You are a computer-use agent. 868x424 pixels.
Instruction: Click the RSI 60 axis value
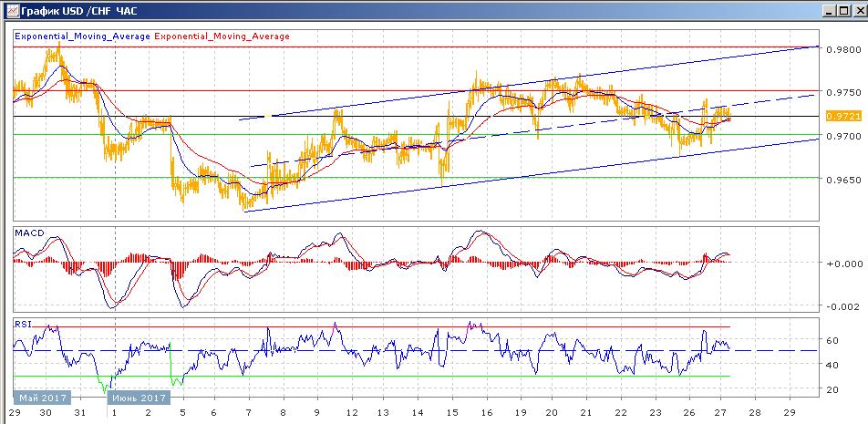point(832,340)
